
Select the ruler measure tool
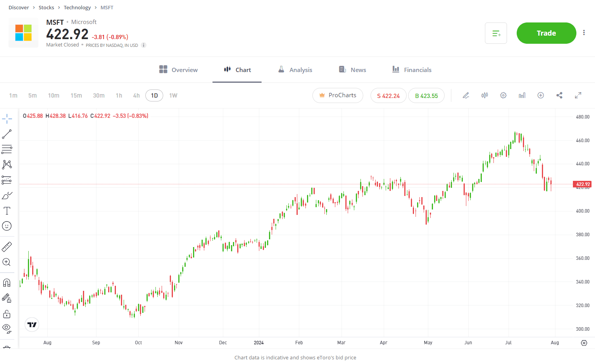point(7,247)
